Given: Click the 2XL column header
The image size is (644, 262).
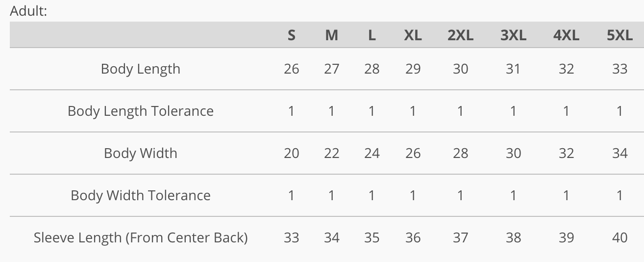Looking at the screenshot, I should 460,35.
